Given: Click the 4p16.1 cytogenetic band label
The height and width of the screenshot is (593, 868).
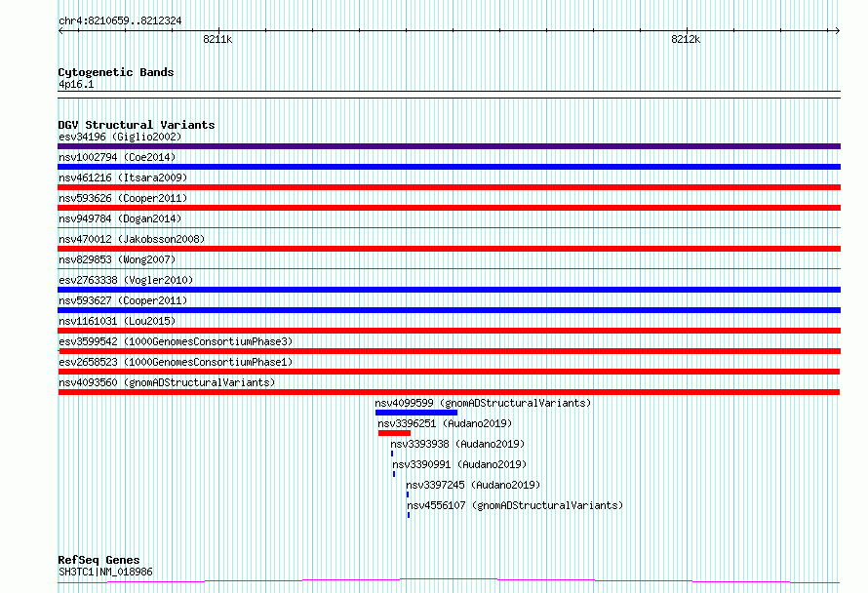Looking at the screenshot, I should tap(76, 84).
